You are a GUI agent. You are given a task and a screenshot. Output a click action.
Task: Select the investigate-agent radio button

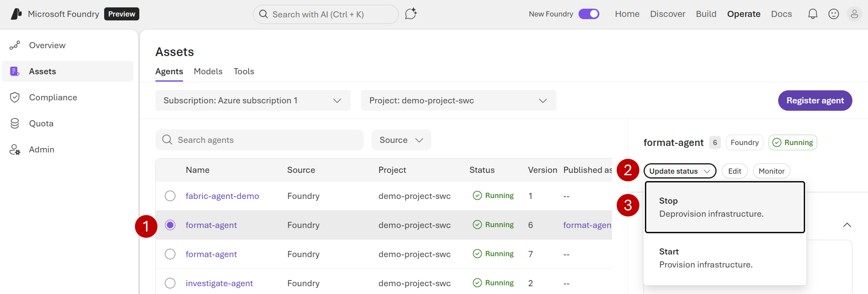coord(170,283)
